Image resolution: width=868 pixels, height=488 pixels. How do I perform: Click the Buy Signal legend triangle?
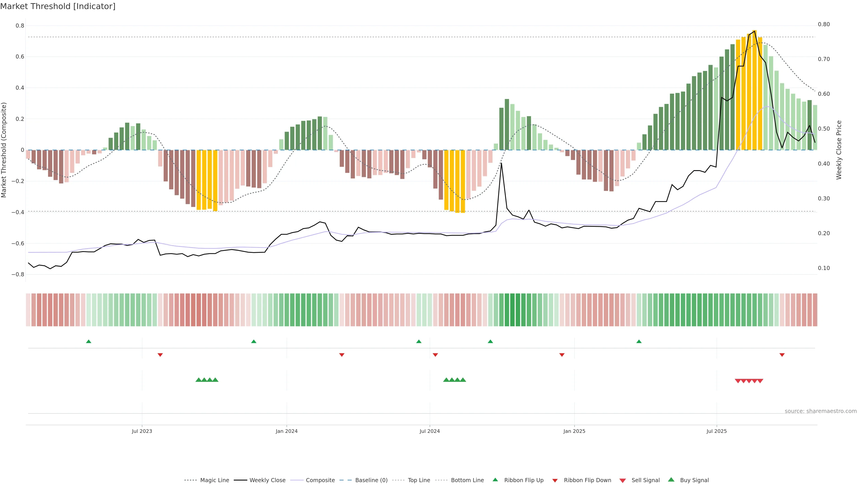point(671,480)
